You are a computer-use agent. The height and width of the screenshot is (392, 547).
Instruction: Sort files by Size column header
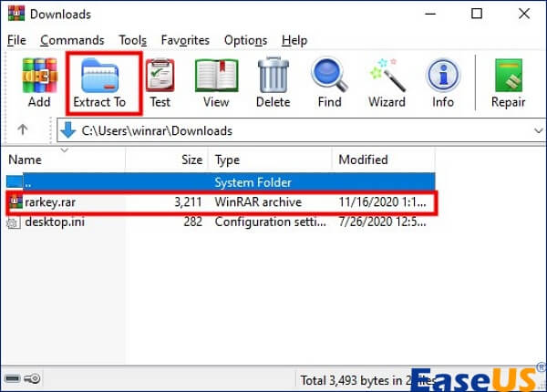[x=191, y=160]
